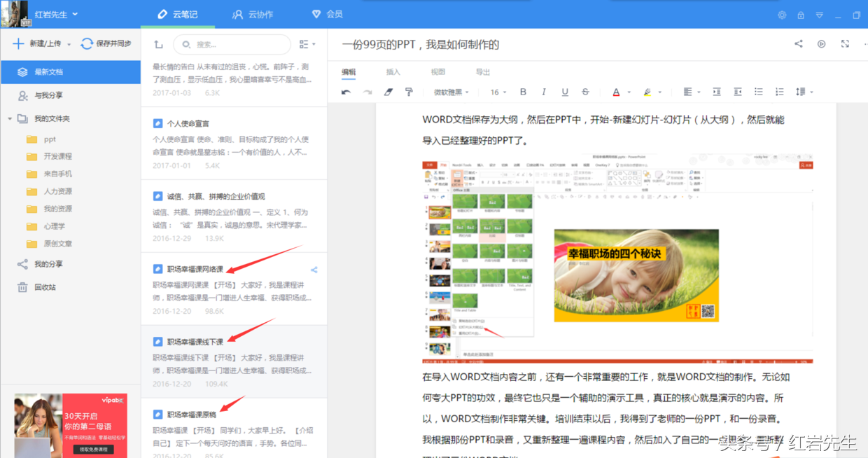Screen dimensions: 868x458
Task: Increase paragraph indent
Action: click(717, 92)
